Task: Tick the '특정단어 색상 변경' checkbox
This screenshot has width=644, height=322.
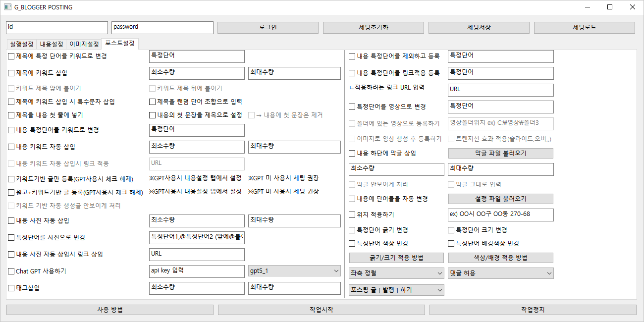Action: point(352,244)
